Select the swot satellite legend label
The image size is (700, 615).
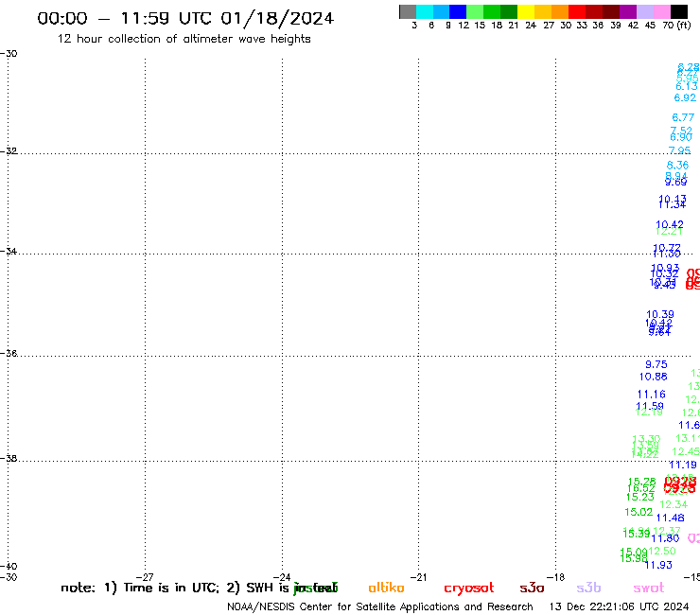(649, 589)
